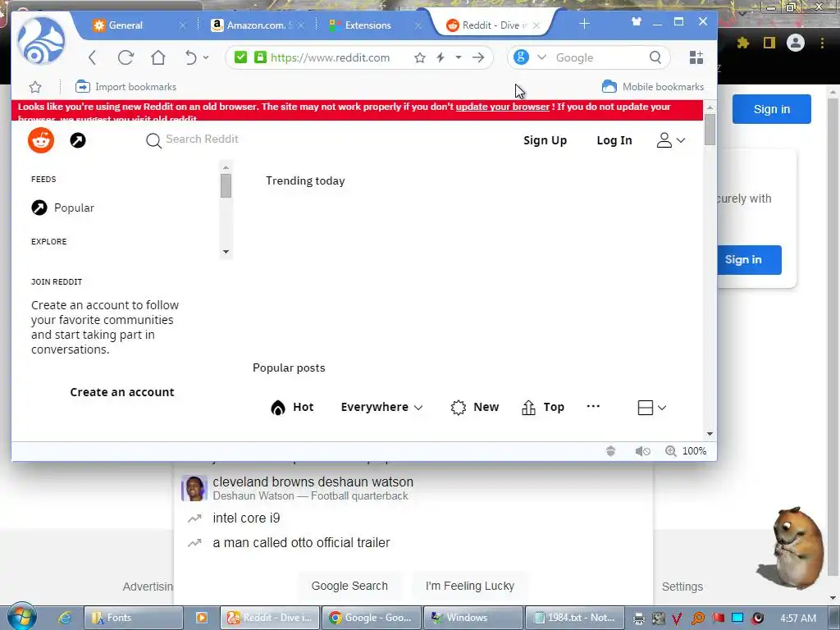Click Chrome's blue Sign in button at top
This screenshot has height=630, width=840.
(x=771, y=109)
